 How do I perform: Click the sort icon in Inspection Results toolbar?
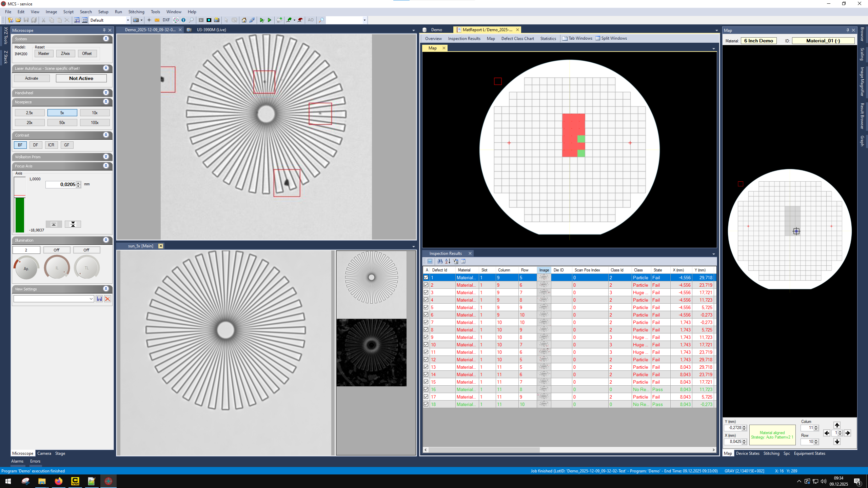[x=448, y=261]
